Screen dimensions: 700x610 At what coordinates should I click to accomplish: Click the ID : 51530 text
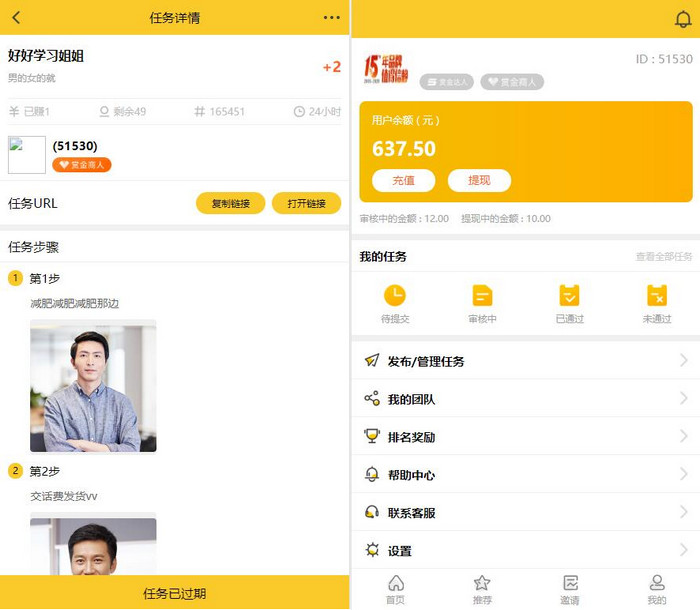(664, 59)
